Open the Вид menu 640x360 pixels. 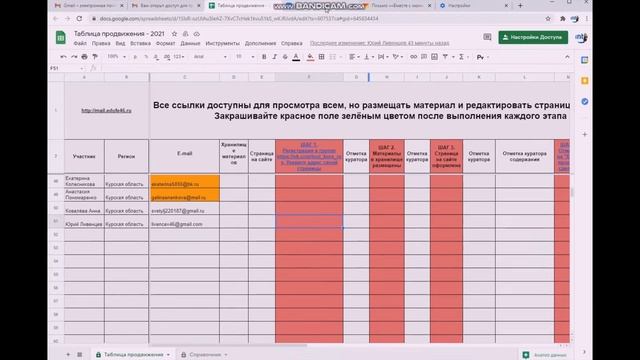point(120,43)
